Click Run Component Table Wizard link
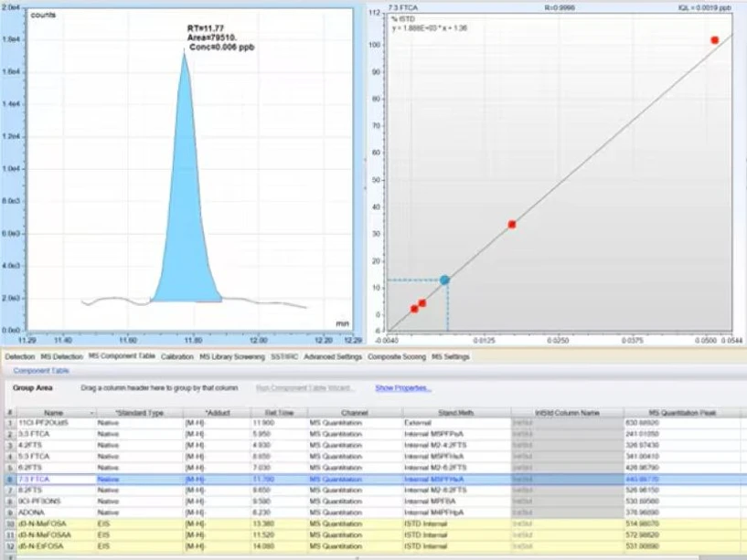This screenshot has height=560, width=747. tap(304, 388)
